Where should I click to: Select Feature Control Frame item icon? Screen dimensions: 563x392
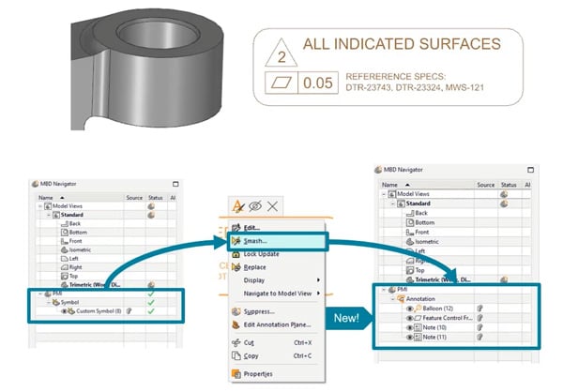[418, 318]
